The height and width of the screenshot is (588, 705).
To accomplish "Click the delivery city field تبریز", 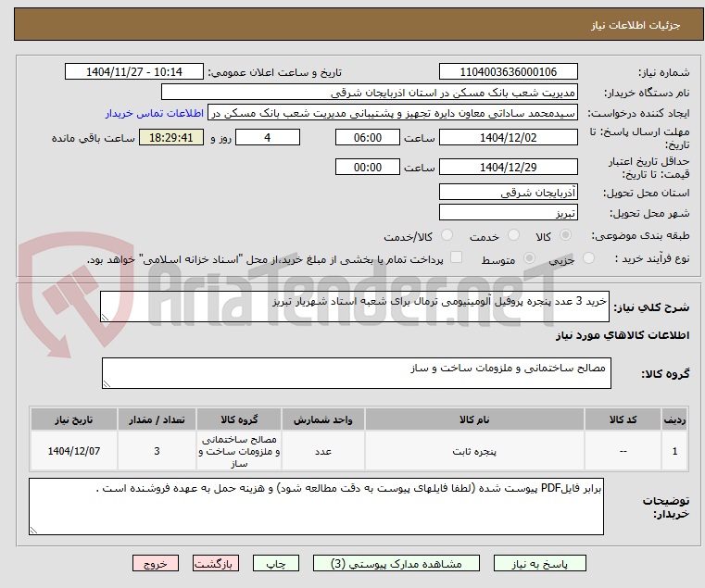I will click(x=508, y=213).
